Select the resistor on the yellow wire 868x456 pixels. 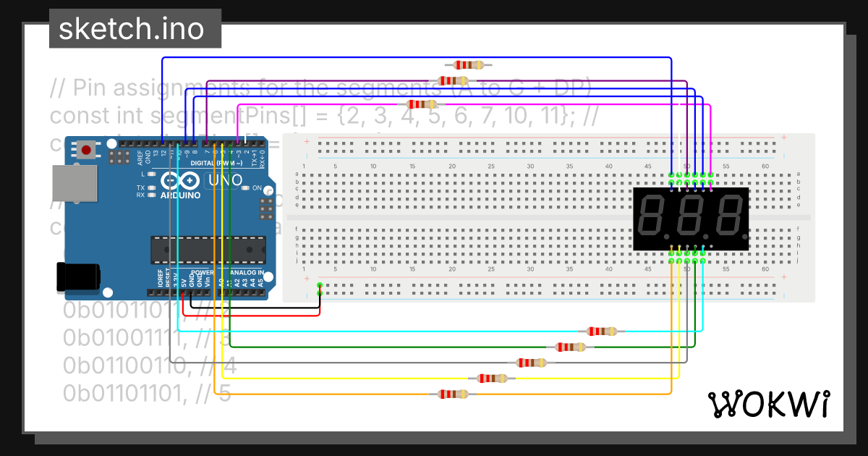coord(491,377)
